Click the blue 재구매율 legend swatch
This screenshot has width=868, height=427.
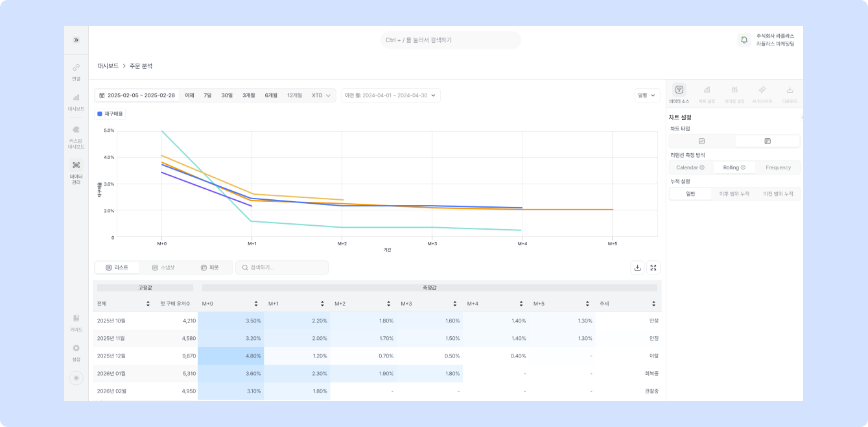point(99,114)
